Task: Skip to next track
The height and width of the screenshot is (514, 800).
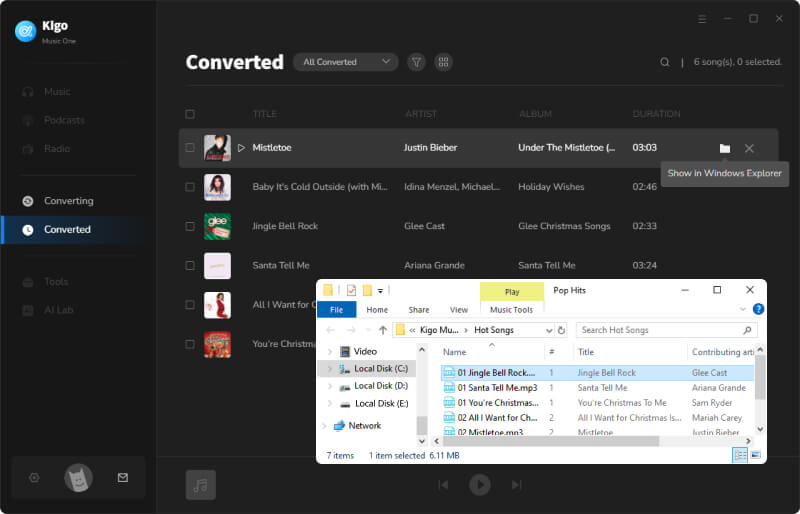Action: tap(517, 484)
